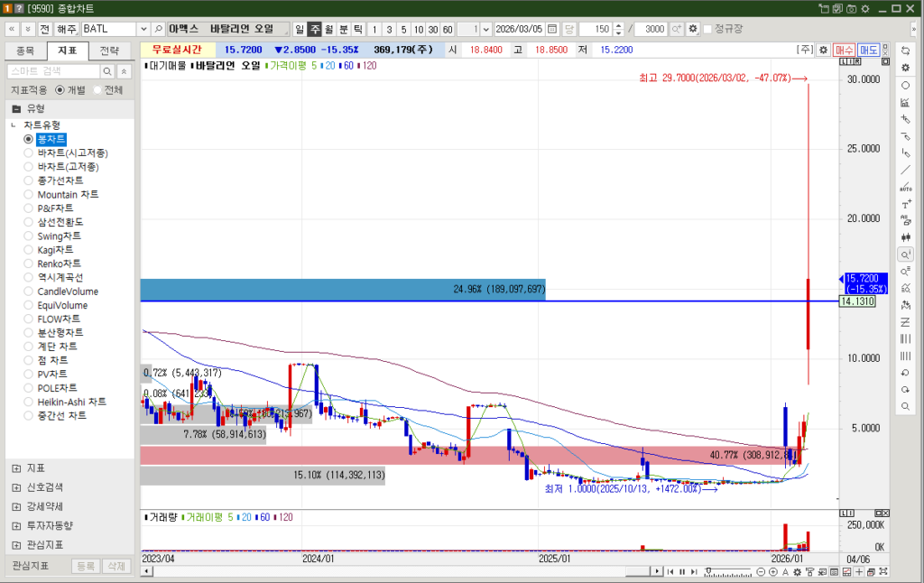
Task: Open chart settings gear next to 매수
Action: (823, 51)
